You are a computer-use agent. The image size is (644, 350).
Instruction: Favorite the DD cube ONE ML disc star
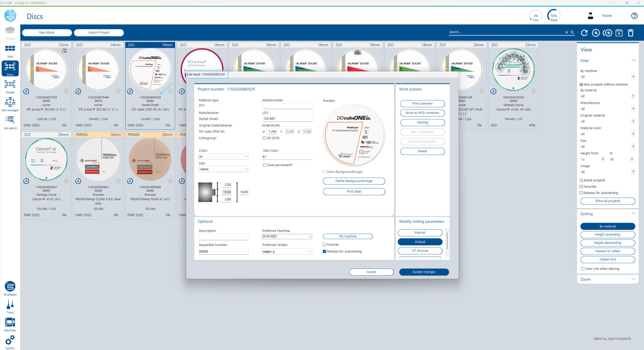point(170,91)
